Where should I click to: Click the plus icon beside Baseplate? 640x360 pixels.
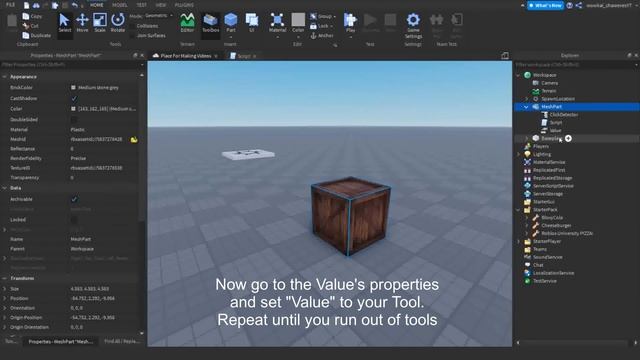coord(568,138)
